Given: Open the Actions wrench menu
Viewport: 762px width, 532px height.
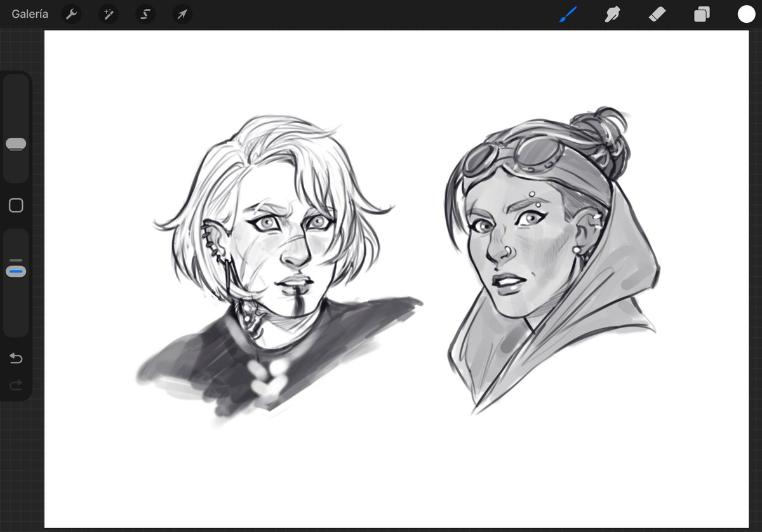Looking at the screenshot, I should click(71, 14).
